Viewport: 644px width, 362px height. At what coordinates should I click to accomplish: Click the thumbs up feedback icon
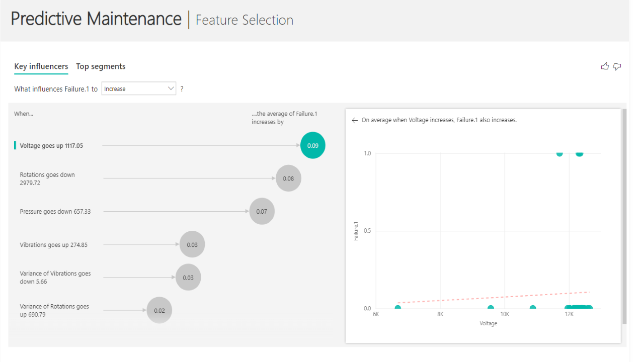tap(605, 66)
